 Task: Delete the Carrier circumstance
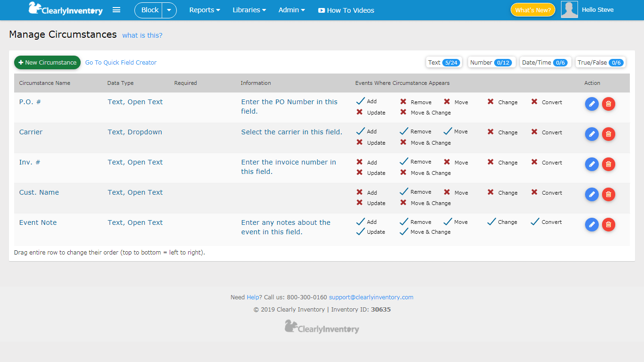point(609,134)
